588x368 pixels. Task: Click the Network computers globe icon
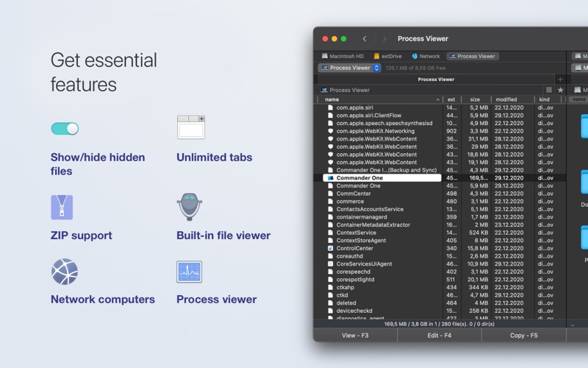tap(65, 272)
